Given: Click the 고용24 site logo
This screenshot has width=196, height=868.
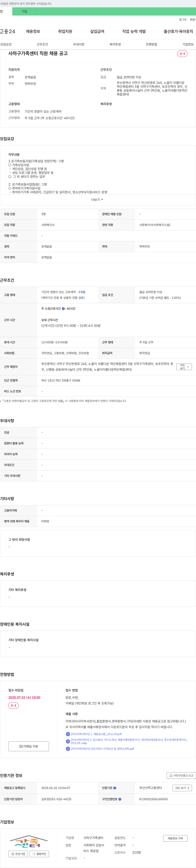Looking at the screenshot, I should tap(7, 31).
